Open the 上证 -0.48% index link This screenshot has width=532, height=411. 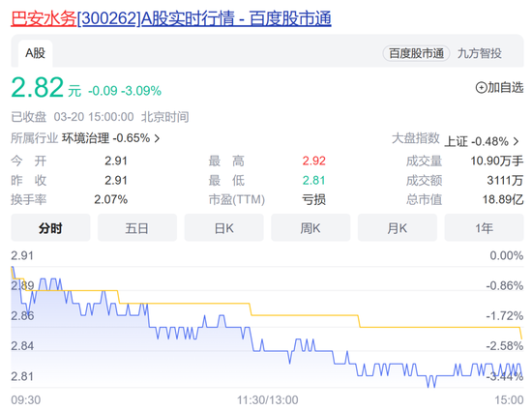477,141
